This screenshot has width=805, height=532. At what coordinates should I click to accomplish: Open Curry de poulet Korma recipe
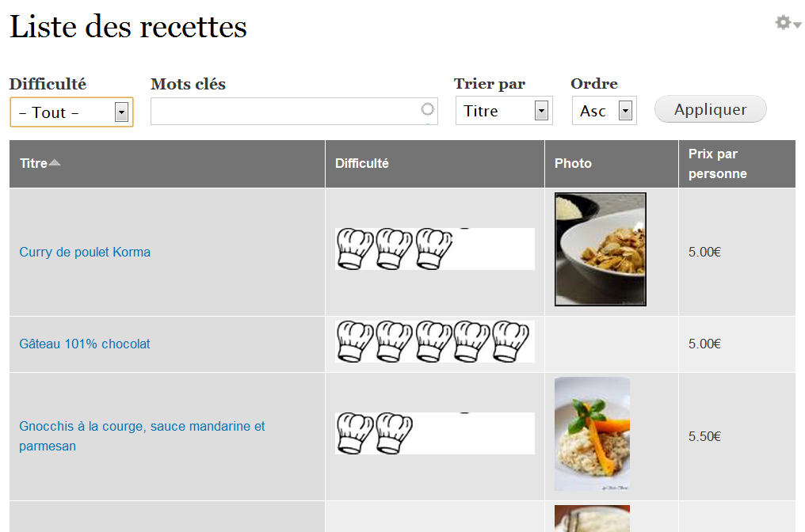coord(85,253)
